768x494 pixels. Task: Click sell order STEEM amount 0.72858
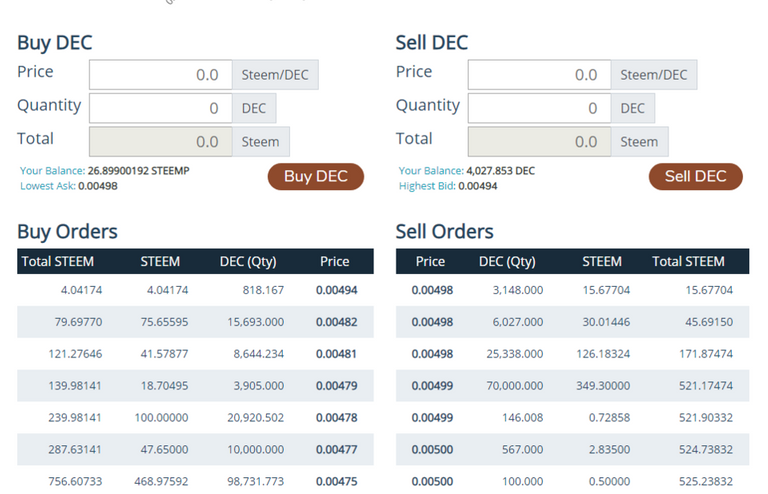click(x=609, y=418)
